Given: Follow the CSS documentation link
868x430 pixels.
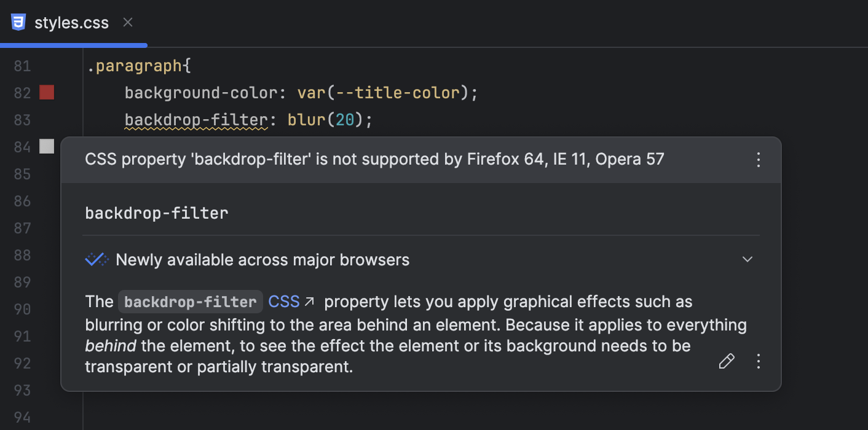Looking at the screenshot, I should click(283, 300).
